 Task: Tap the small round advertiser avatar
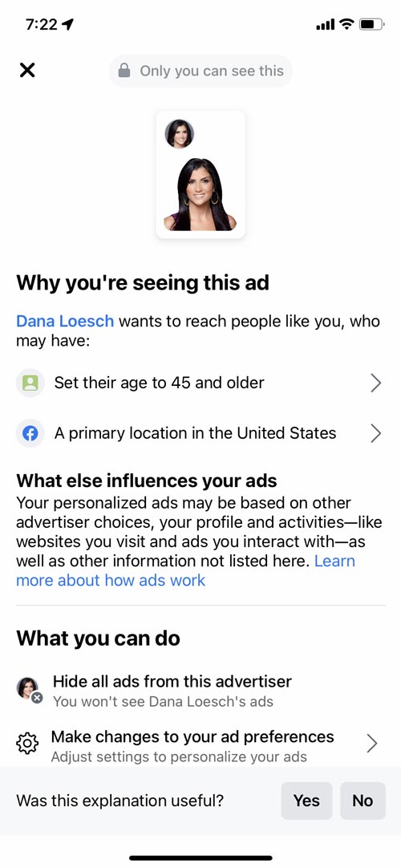179,133
